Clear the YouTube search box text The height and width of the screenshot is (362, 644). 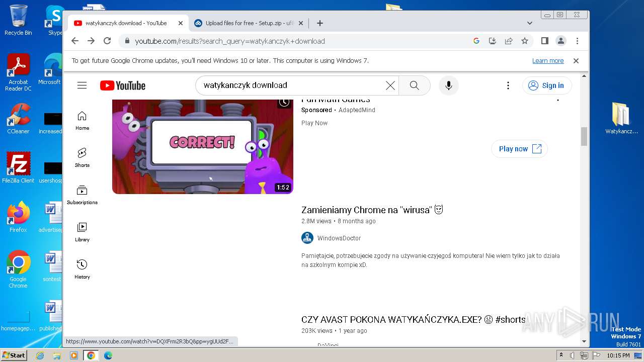pos(390,85)
